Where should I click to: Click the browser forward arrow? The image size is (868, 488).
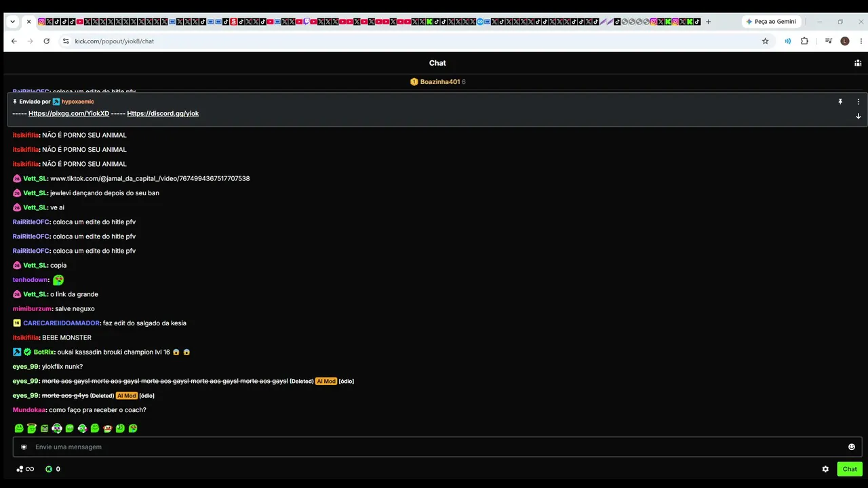pos(30,41)
